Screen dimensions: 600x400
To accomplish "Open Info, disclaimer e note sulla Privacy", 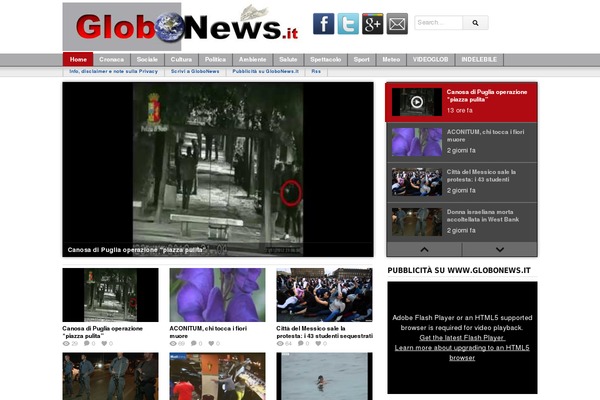I will 114,72.
